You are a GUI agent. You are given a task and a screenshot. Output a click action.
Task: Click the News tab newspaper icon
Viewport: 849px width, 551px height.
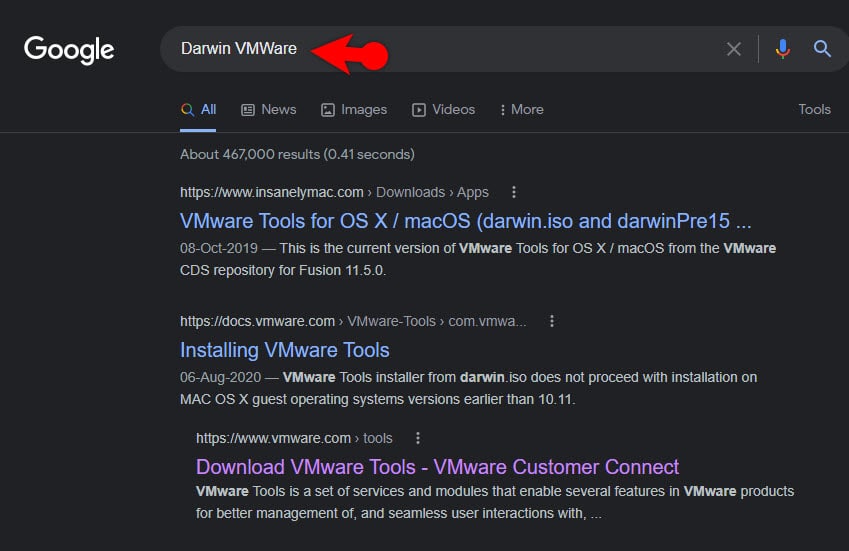[x=248, y=110]
